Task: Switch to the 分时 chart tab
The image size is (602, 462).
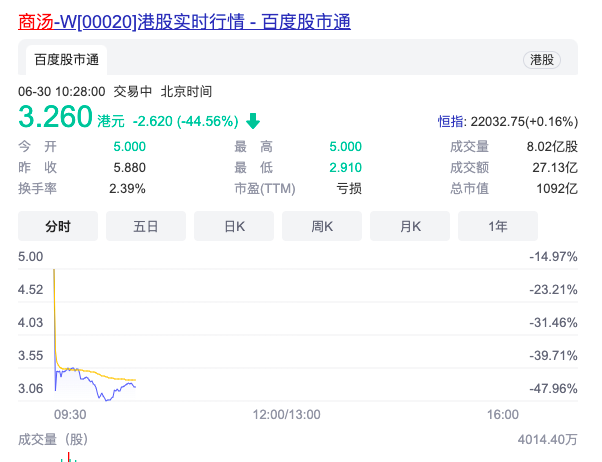Action: pos(58,226)
